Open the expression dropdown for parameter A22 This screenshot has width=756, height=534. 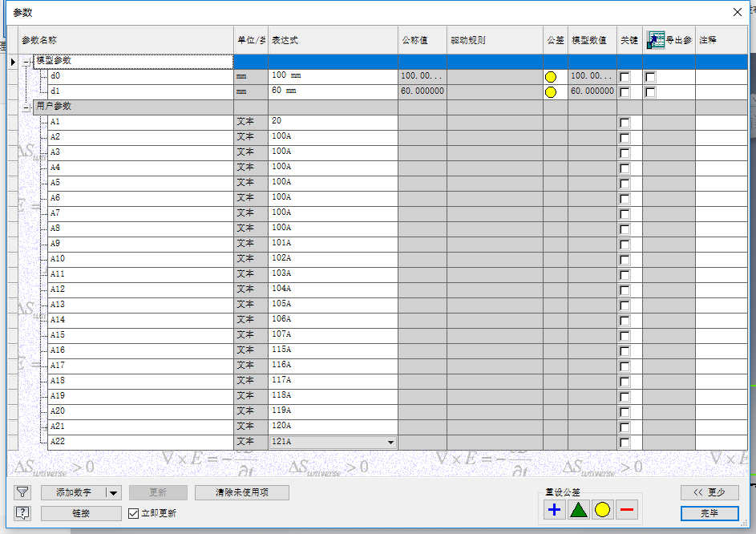pos(390,442)
